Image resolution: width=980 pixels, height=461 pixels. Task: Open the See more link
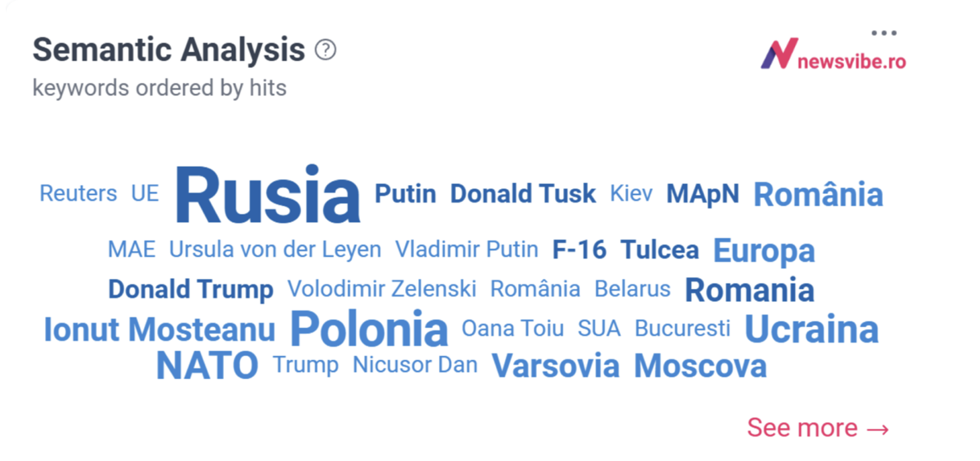pyautogui.click(x=818, y=428)
